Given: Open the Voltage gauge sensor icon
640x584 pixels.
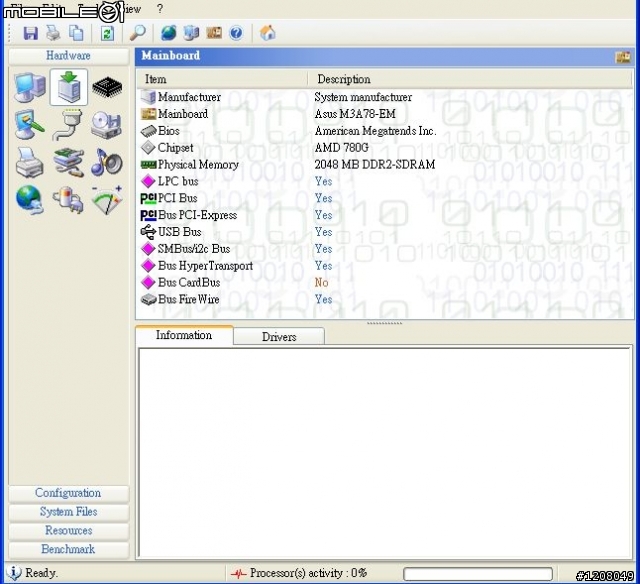Looking at the screenshot, I should coord(107,200).
